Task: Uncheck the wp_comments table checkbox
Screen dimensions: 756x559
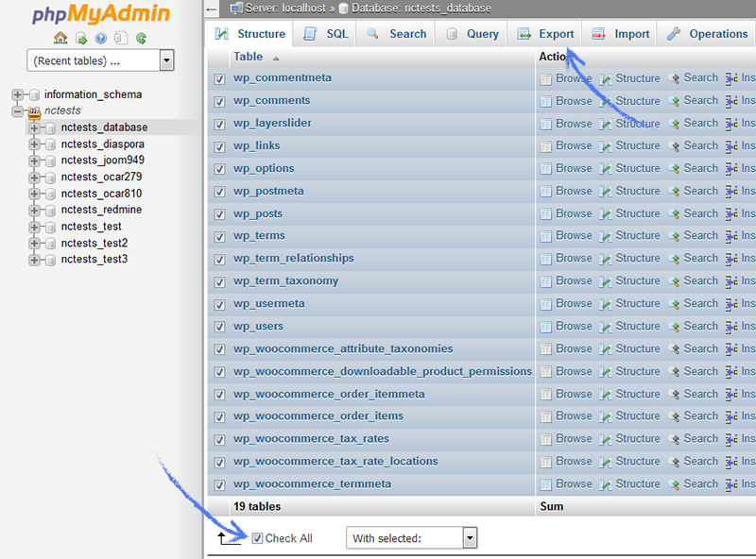Action: pyautogui.click(x=219, y=102)
